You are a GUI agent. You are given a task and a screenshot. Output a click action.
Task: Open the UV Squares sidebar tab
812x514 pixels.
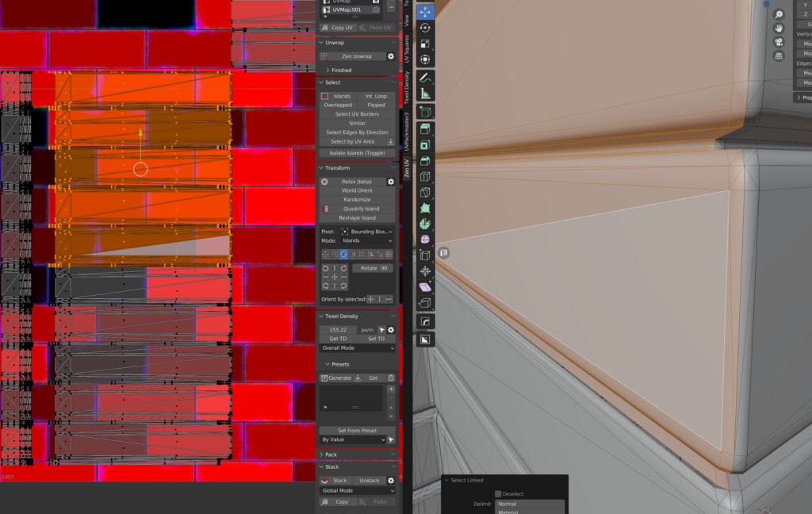(407, 48)
